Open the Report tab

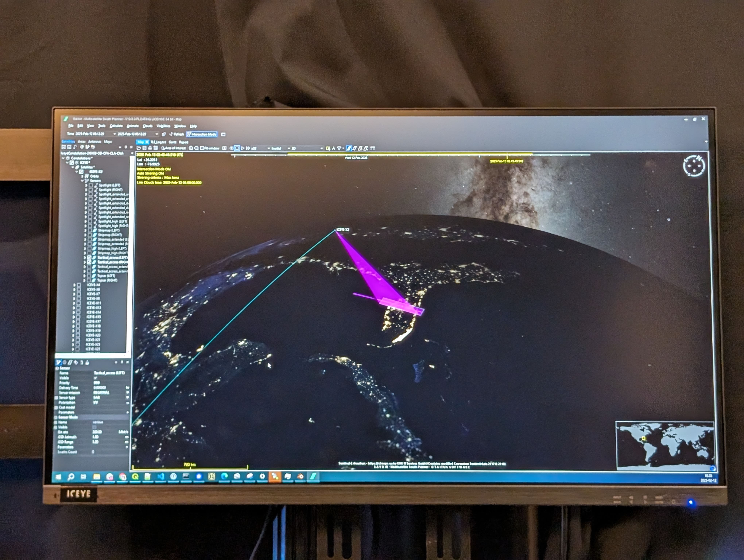pos(184,142)
